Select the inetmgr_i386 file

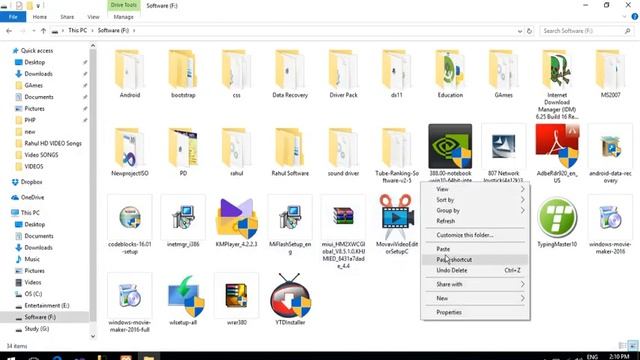coord(183,222)
